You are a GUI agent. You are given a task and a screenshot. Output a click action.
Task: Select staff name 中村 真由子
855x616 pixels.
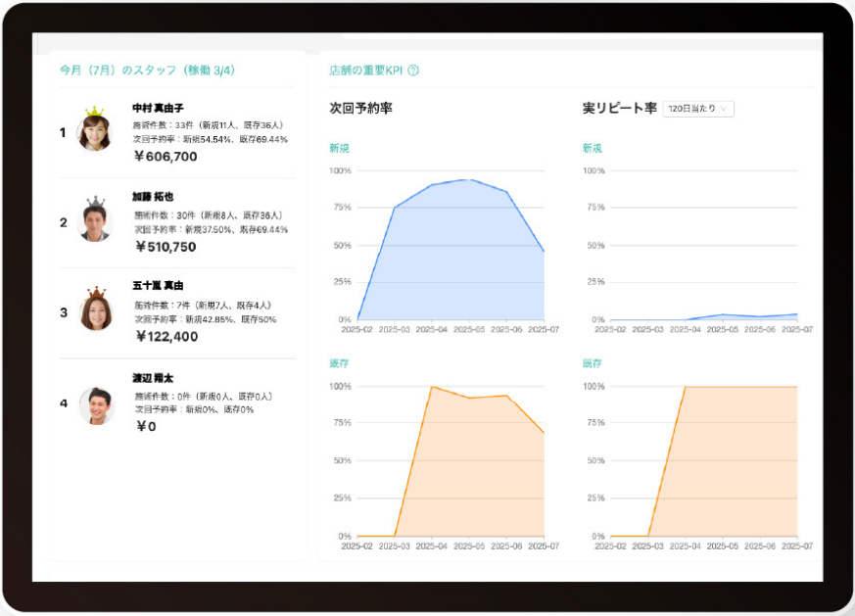click(x=158, y=108)
